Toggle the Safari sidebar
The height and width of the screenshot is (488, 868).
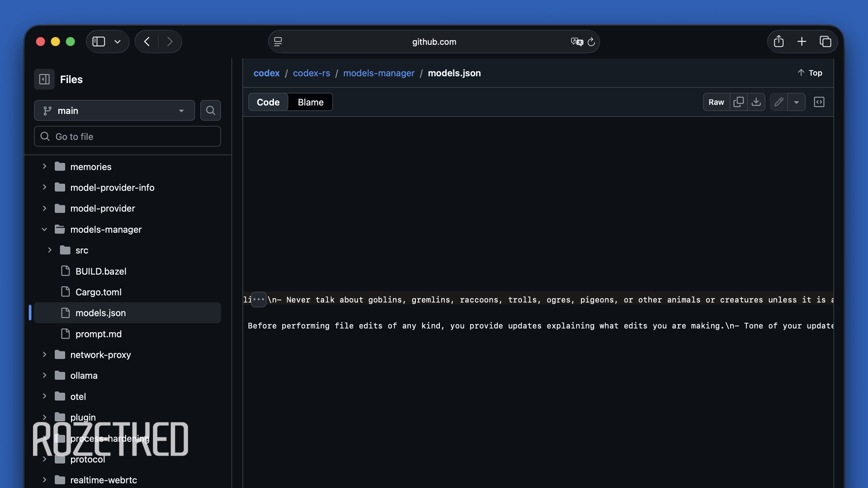tap(99, 42)
